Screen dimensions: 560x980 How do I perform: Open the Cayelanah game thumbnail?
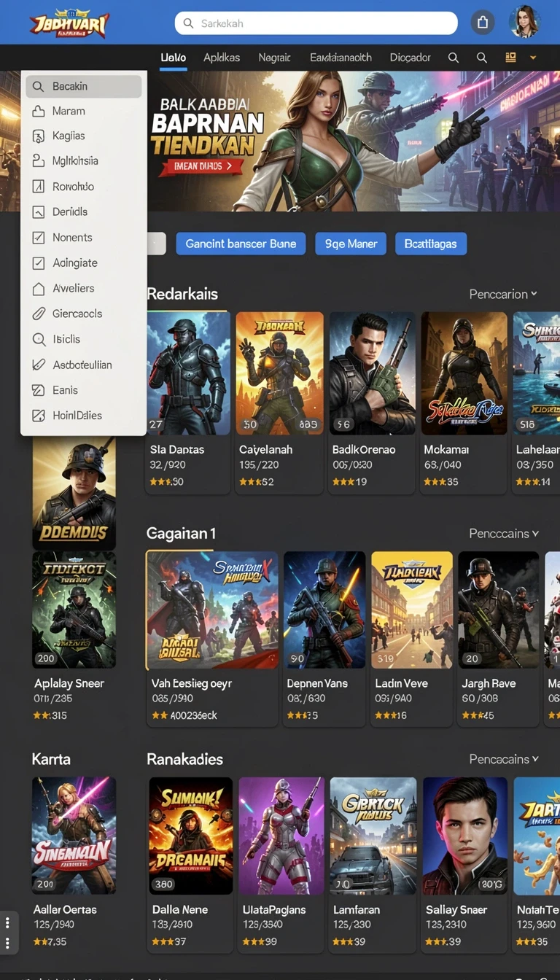click(280, 373)
